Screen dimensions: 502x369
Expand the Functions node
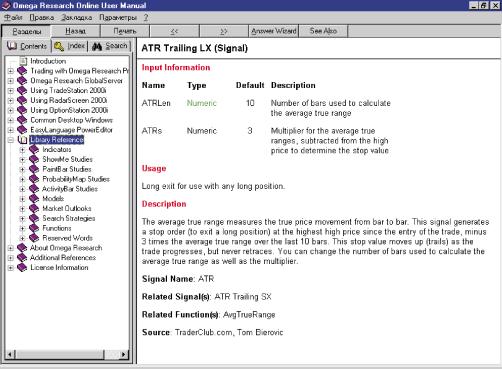pos(22,228)
